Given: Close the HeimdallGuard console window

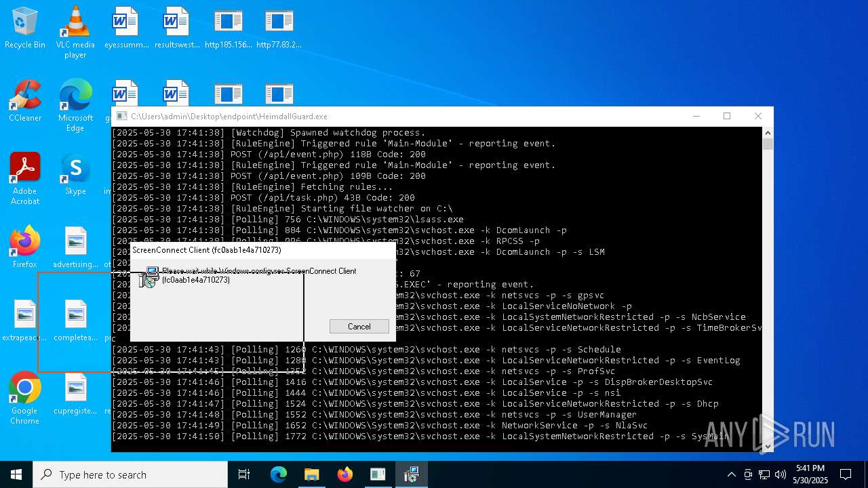Looking at the screenshot, I should click(x=758, y=117).
